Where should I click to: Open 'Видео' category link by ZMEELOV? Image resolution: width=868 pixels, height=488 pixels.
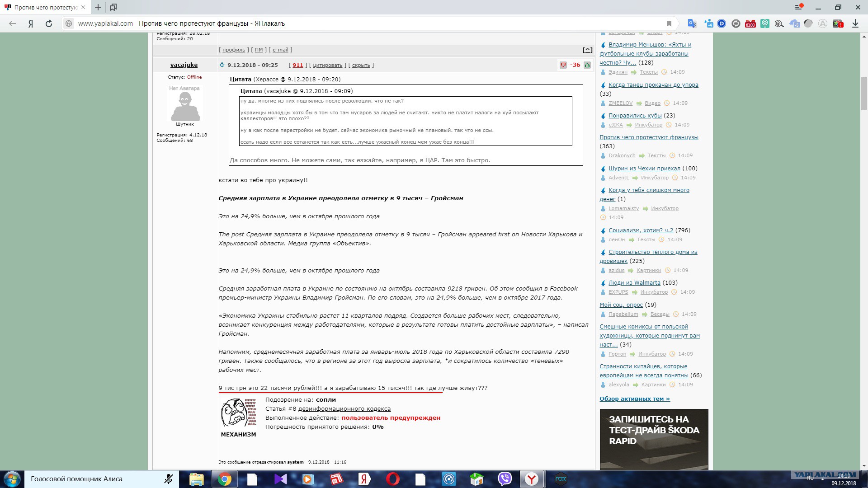pos(652,103)
